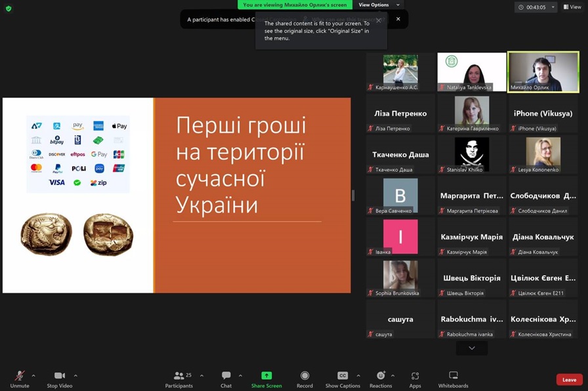The height and width of the screenshot is (391, 588).
Task: Click Маргарита Петрікова participant tile
Action: pos(472,195)
